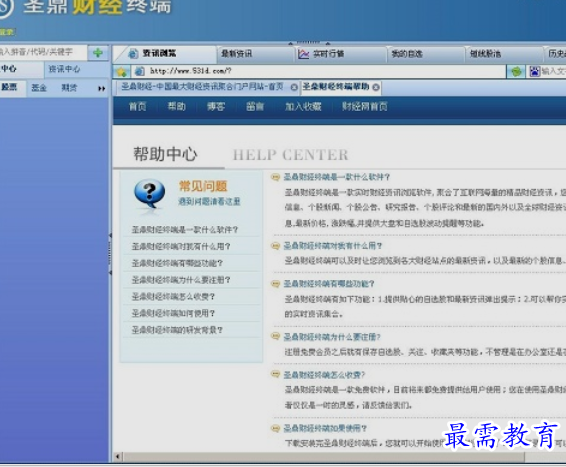Click 财经网首页 in the navigation bar
This screenshot has width=566, height=467.
[365, 106]
